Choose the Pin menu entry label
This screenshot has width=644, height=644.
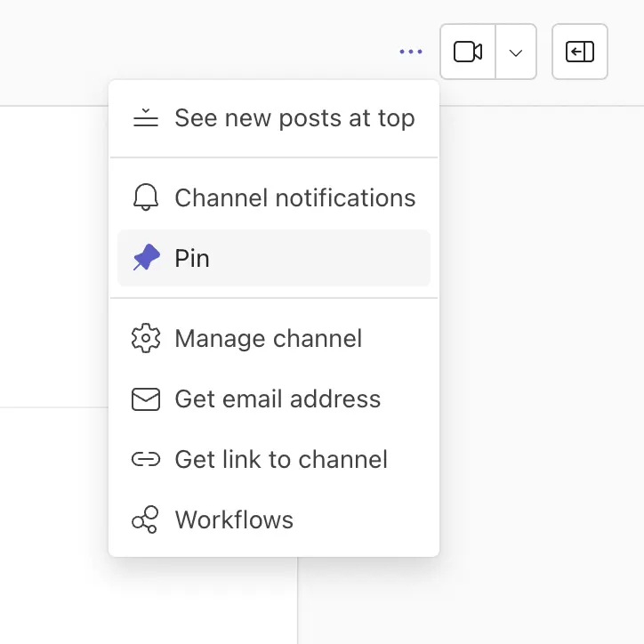click(x=192, y=259)
